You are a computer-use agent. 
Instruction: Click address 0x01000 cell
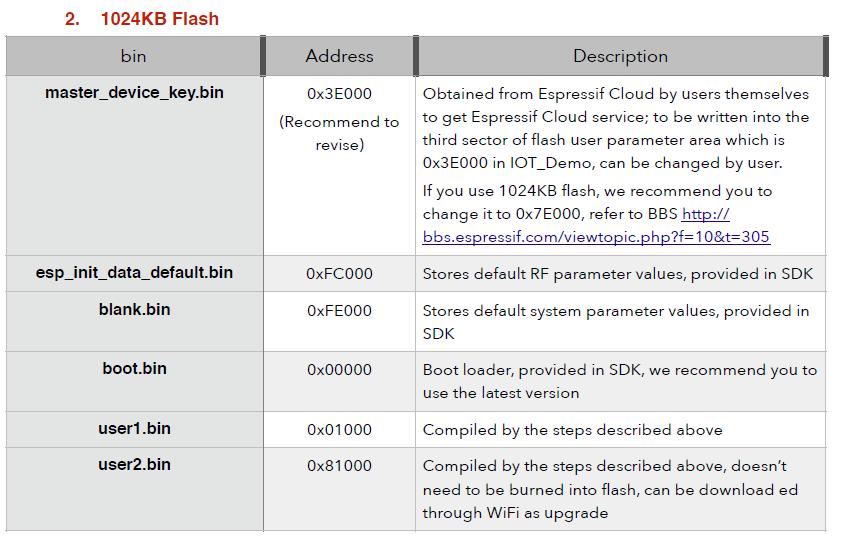[x=340, y=429]
